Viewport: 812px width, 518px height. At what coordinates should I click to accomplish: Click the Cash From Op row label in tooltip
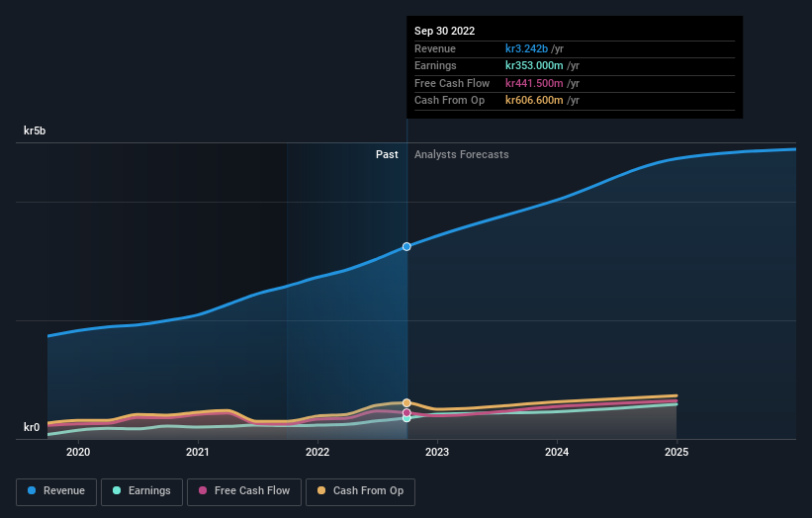pos(449,101)
